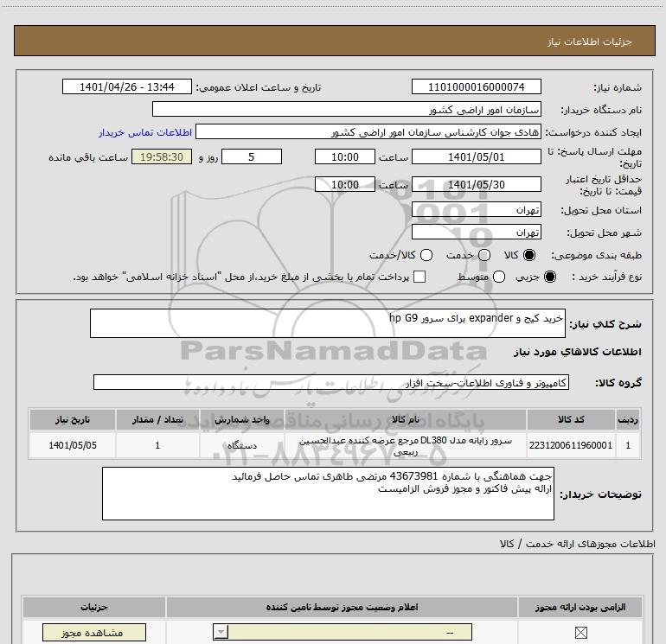Click the need number field 1101000016000074
This screenshot has width=666, height=644.
476,86
